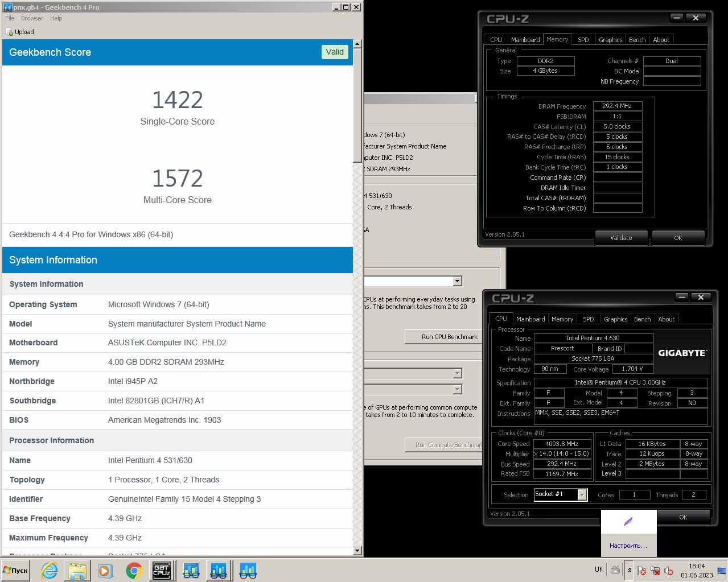
Task: Expand the hidden tray icons arrow
Action: click(630, 570)
